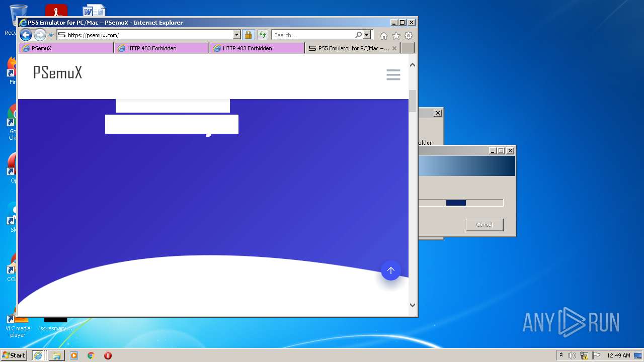
Task: Click the blue back-to-top arrow button
Action: point(391,270)
